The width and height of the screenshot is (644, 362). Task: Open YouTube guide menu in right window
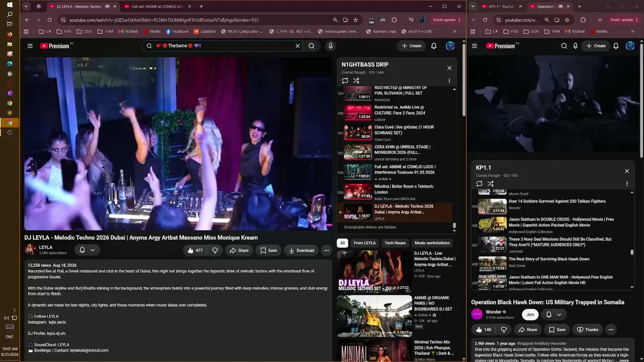[x=475, y=46]
